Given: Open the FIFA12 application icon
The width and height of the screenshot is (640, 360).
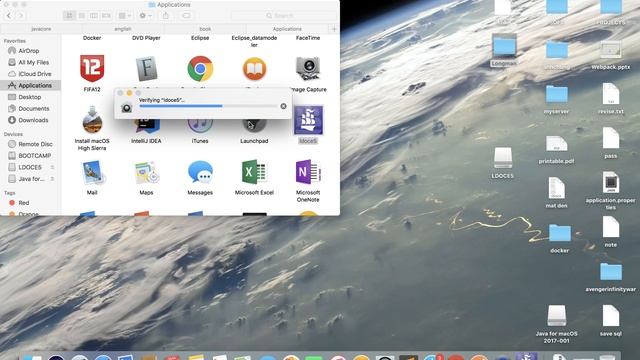Looking at the screenshot, I should [x=92, y=68].
